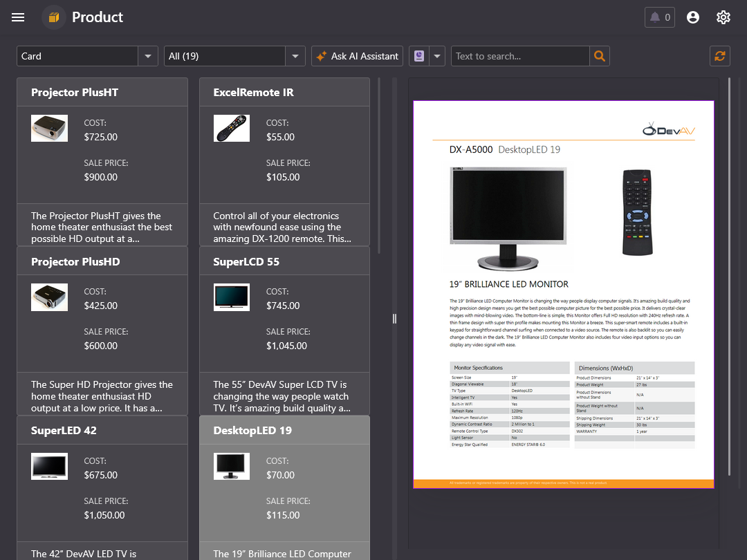Focus the Text to search field
The image size is (747, 560).
pyautogui.click(x=520, y=56)
